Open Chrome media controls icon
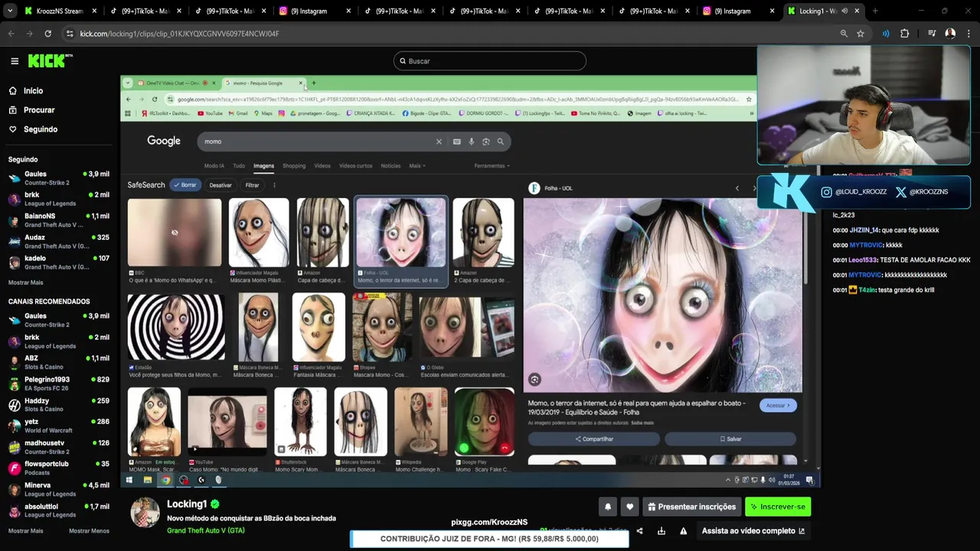980x551 pixels. 932,34
